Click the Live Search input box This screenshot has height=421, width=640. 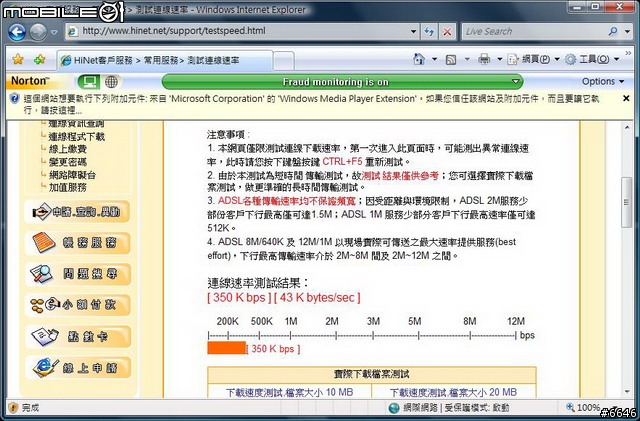(x=533, y=31)
